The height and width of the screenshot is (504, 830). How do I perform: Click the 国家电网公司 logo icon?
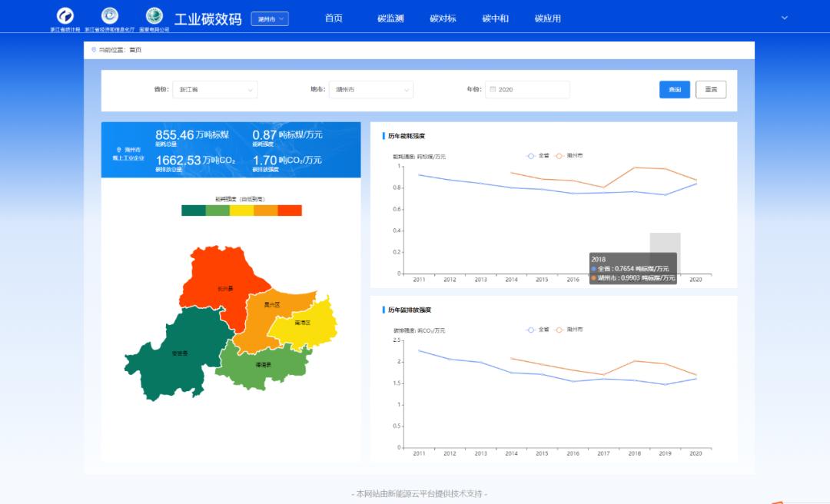click(154, 15)
